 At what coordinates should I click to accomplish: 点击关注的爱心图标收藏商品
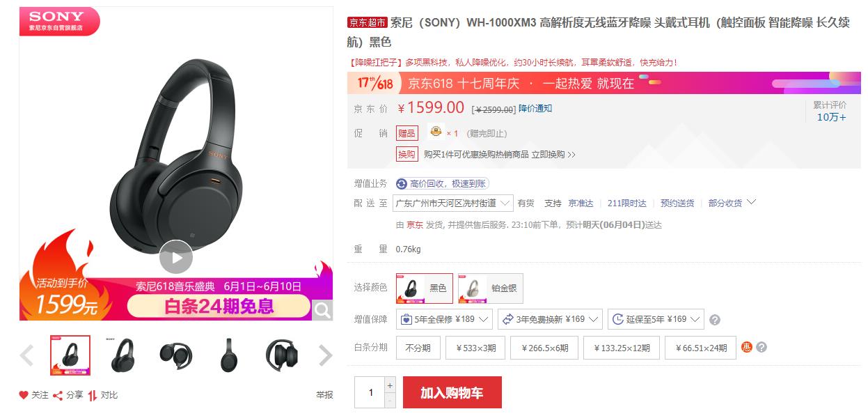(x=24, y=394)
